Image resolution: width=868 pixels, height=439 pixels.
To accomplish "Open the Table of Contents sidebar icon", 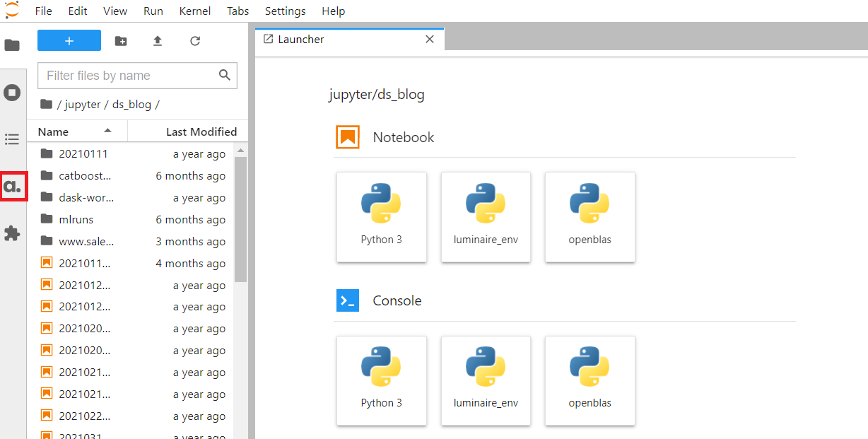I will point(12,139).
